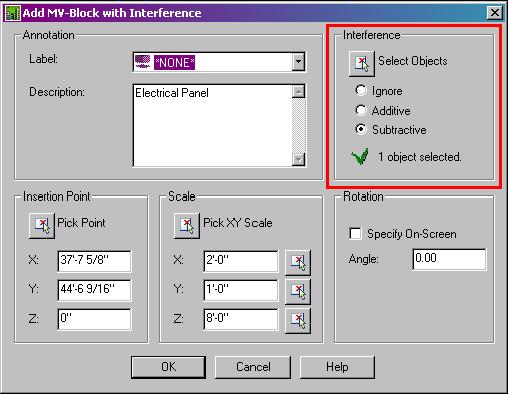Click the 'Select Objects' label text

[x=413, y=61]
